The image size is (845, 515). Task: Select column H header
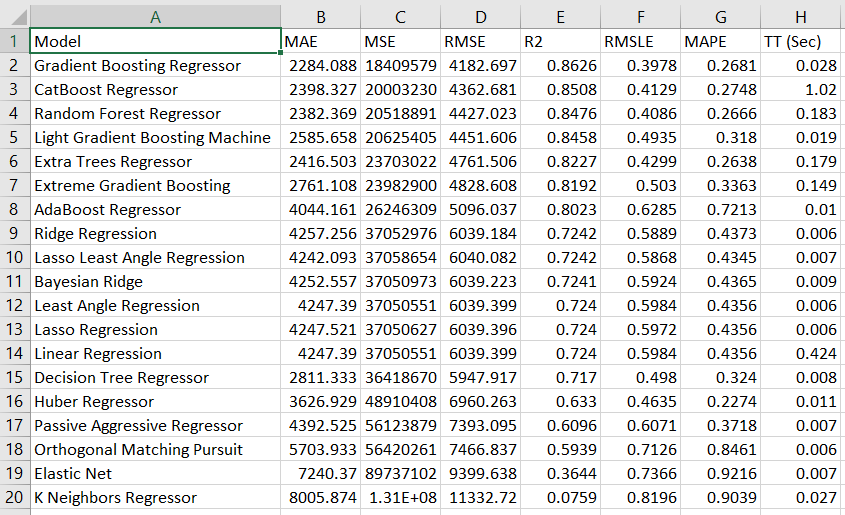[800, 16]
